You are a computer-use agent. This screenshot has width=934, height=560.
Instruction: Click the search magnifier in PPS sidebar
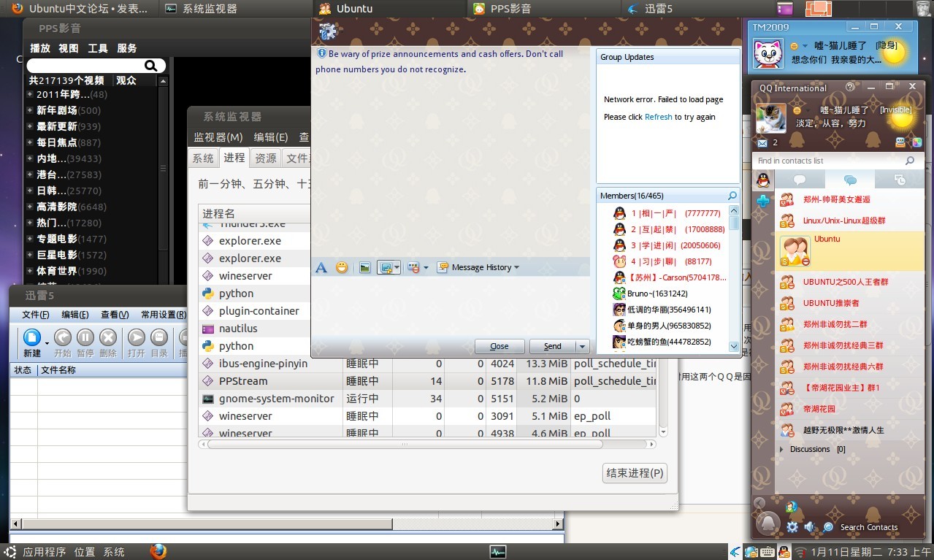151,66
